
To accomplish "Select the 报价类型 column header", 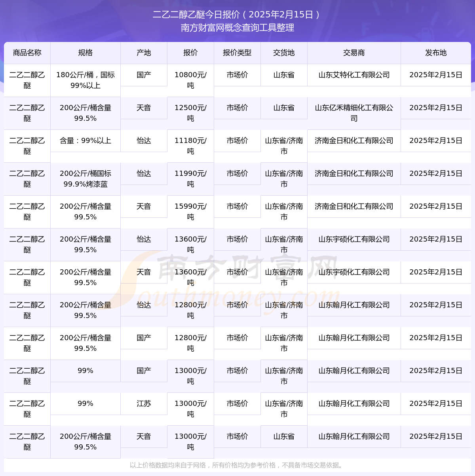I will point(237,53).
